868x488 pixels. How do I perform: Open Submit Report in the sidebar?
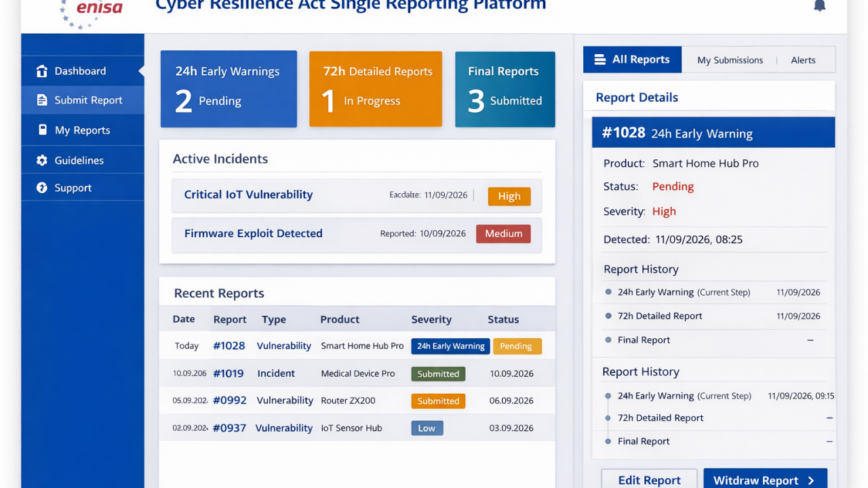(x=83, y=100)
